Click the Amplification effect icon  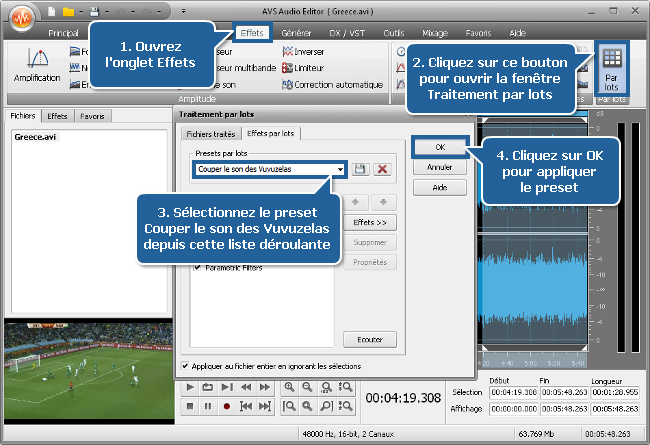(x=37, y=66)
